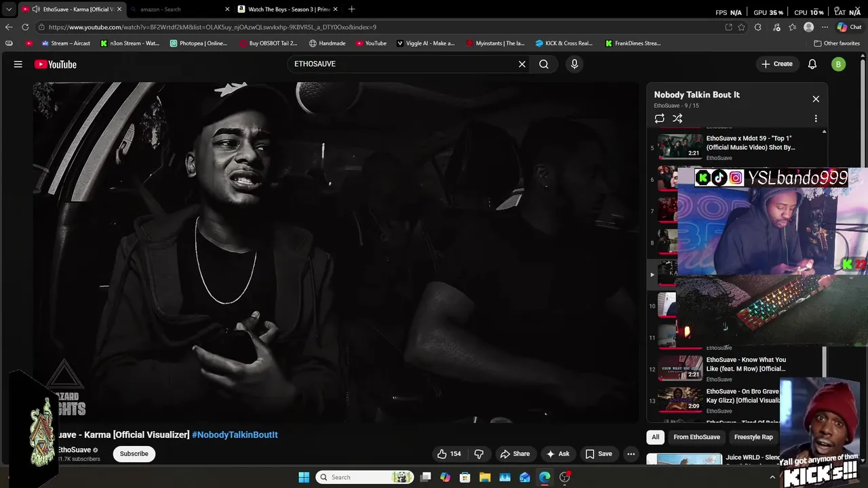Screen dimensions: 868x488
Task: Open Edge settings and more menu
Action: pyautogui.click(x=825, y=27)
